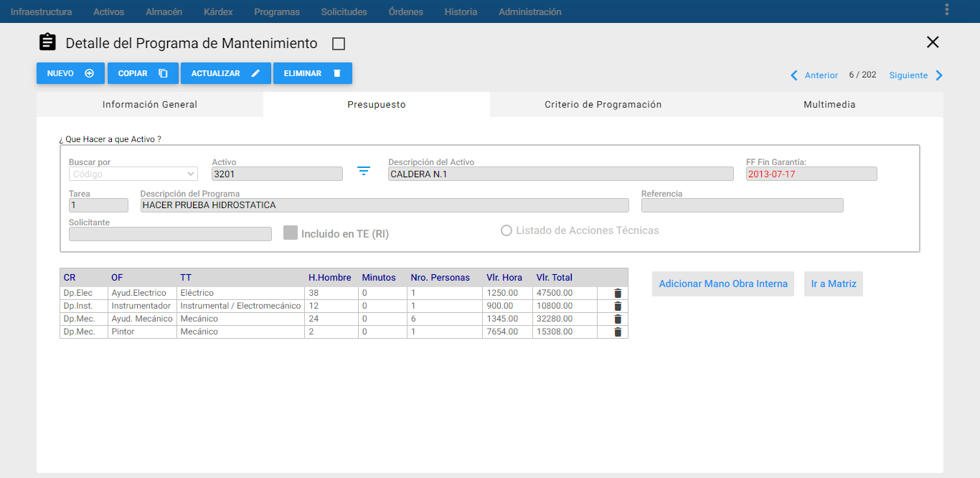Delete the Pintor row with trash icon
The image size is (980, 478).
[x=618, y=332]
